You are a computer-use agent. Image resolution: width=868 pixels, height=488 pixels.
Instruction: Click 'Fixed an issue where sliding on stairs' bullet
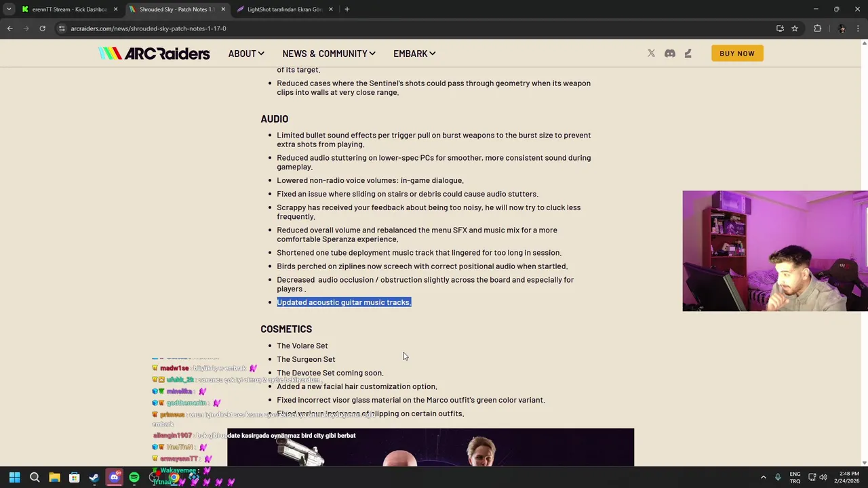coord(408,194)
